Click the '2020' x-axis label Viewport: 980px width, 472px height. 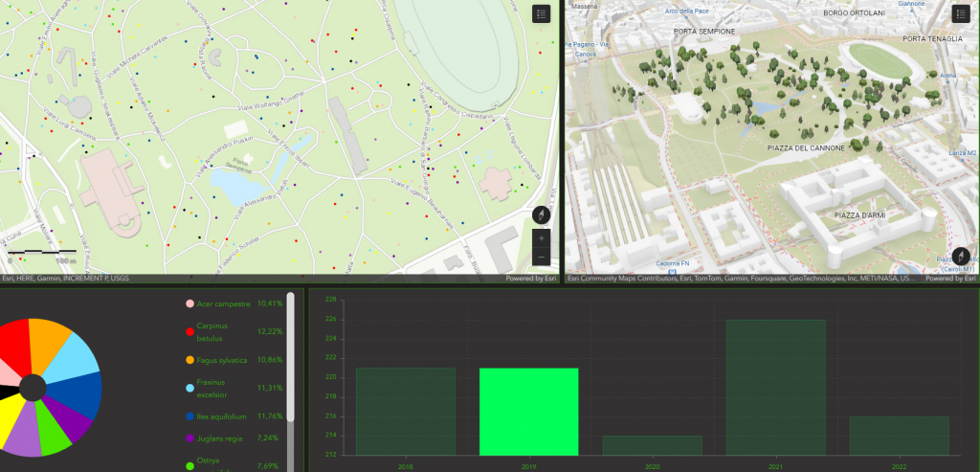653,466
